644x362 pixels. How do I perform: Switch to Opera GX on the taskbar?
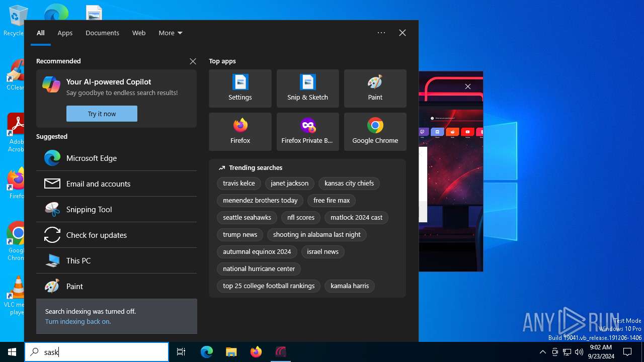(280, 352)
